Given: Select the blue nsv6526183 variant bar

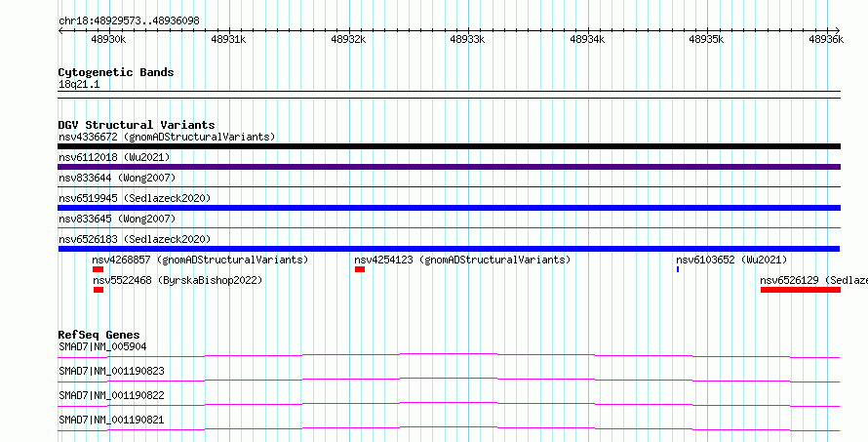Looking at the screenshot, I should click(x=449, y=249).
